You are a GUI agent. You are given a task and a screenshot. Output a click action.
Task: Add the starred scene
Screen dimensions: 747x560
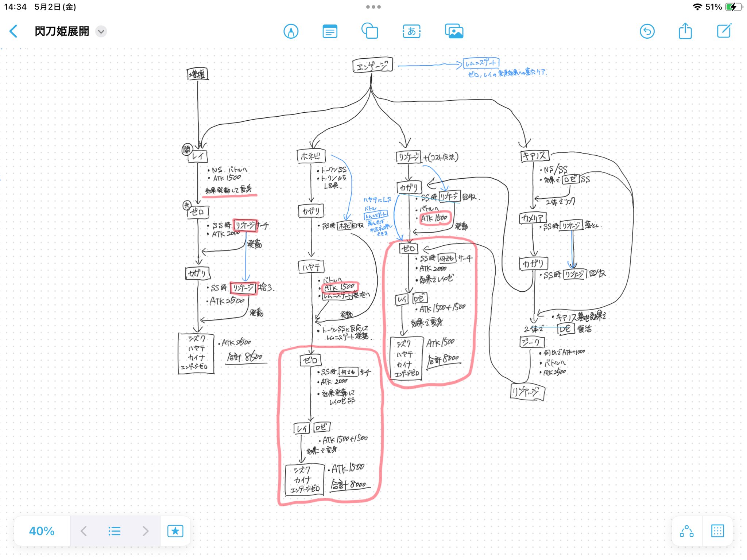point(175,531)
